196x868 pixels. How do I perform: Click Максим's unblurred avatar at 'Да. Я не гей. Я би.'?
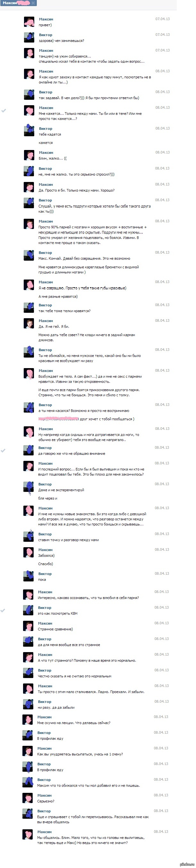[29, 323]
